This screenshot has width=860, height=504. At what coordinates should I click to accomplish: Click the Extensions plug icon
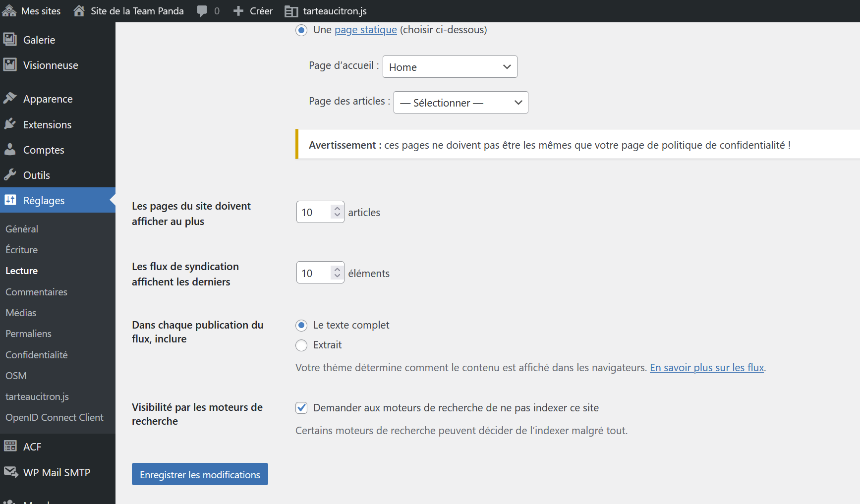[x=10, y=124]
